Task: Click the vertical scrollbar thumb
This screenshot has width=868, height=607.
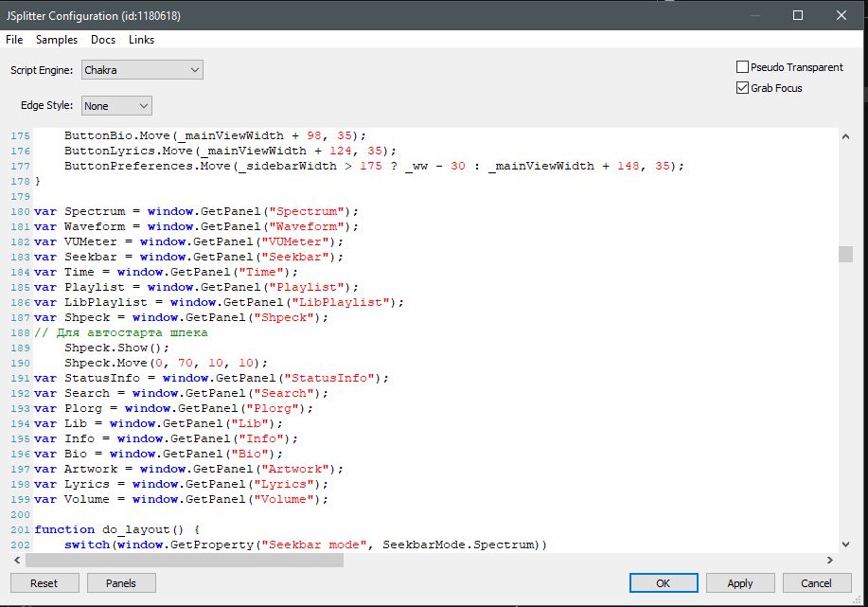Action: (845, 254)
